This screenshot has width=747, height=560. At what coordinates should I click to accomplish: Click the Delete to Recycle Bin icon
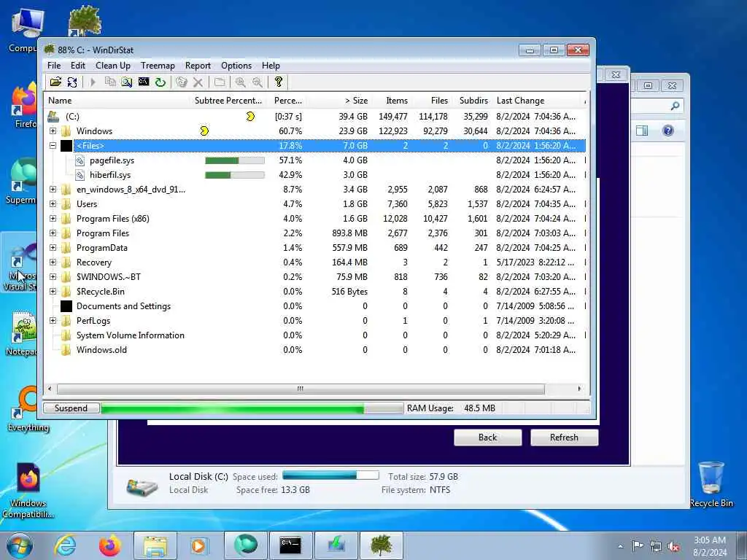pos(182,82)
